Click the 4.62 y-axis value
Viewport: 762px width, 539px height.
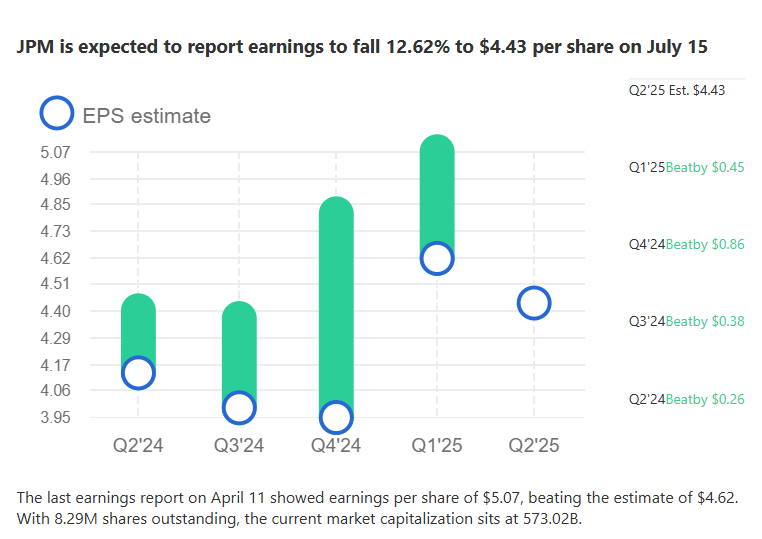coord(55,258)
